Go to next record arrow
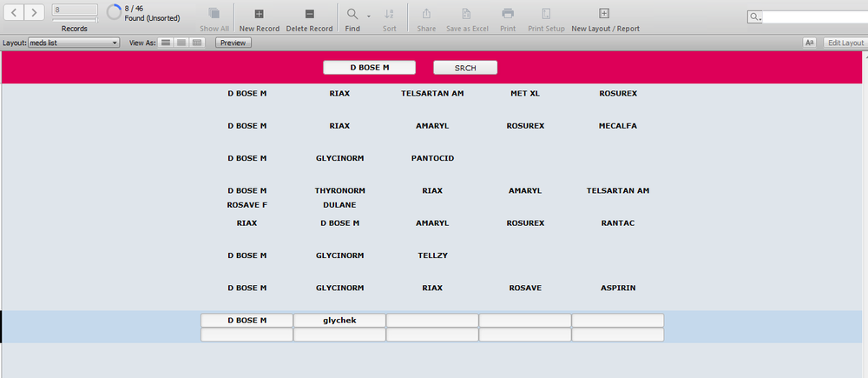 coord(35,12)
